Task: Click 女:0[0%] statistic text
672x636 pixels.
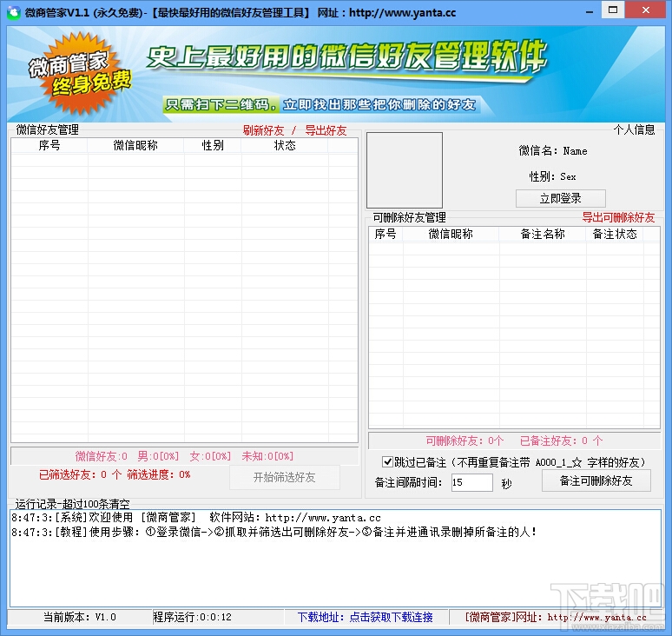Action: [210, 456]
